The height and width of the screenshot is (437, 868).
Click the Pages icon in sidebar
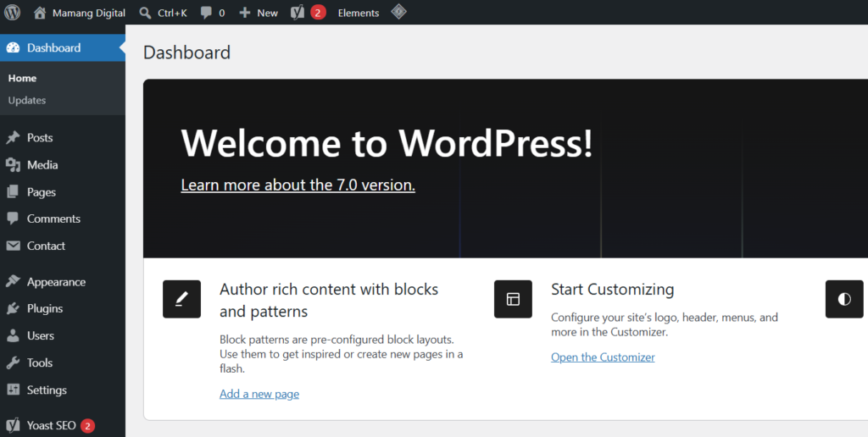point(13,192)
